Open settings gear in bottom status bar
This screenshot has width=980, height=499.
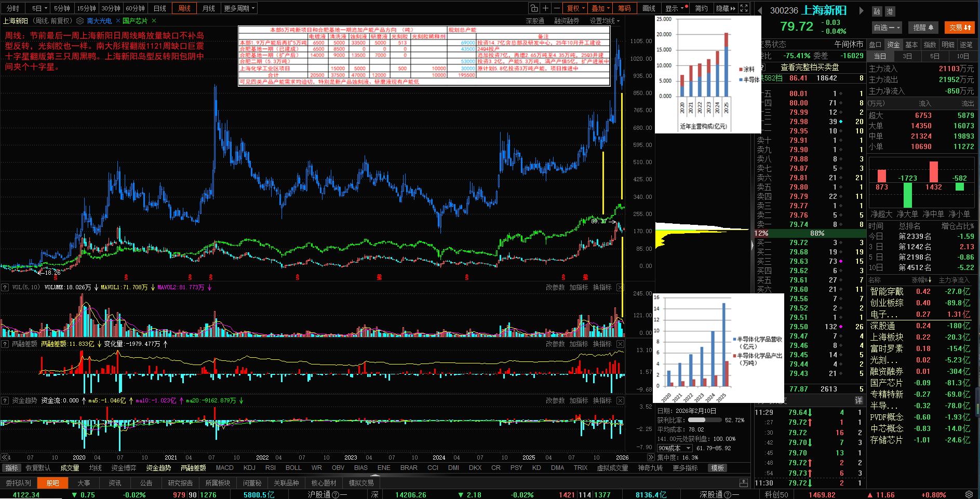click(969, 494)
